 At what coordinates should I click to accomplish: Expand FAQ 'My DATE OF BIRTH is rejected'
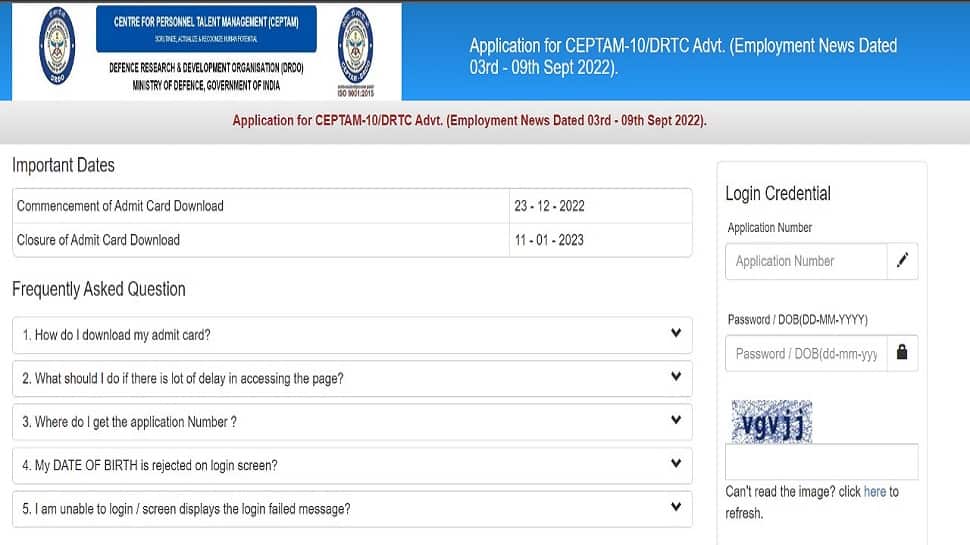click(352, 465)
